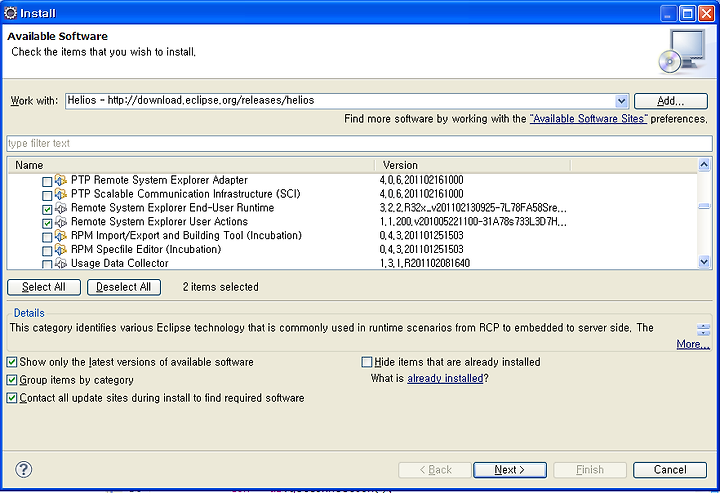The image size is (720, 493).
Task: Select Remote System Explorer User Actions row text
Action: click(159, 222)
